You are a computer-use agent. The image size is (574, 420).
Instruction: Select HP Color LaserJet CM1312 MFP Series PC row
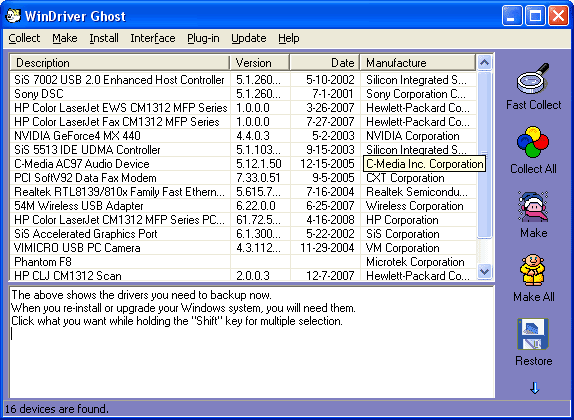pos(243,220)
